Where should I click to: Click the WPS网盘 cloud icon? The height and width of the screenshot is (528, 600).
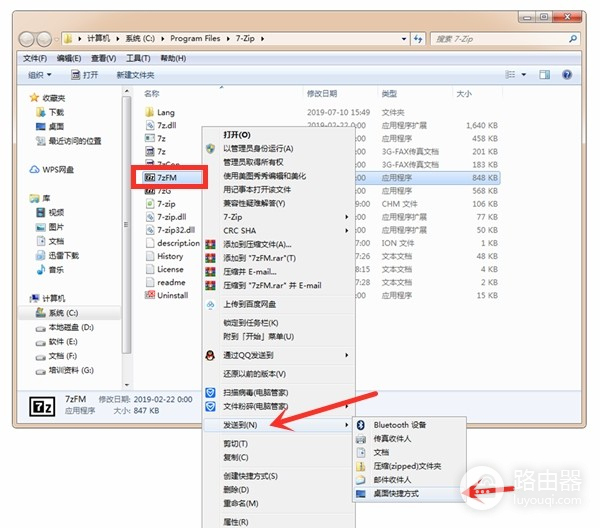point(34,169)
